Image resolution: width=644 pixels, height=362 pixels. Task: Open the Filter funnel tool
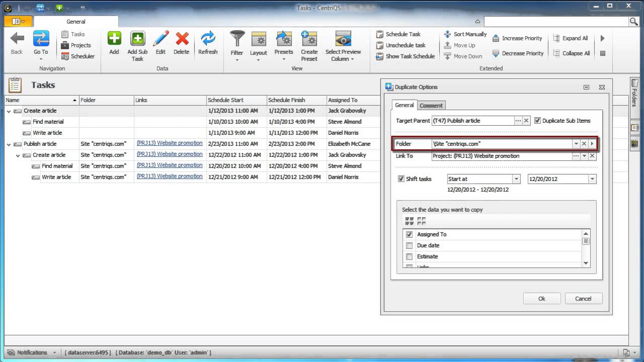pos(237,46)
